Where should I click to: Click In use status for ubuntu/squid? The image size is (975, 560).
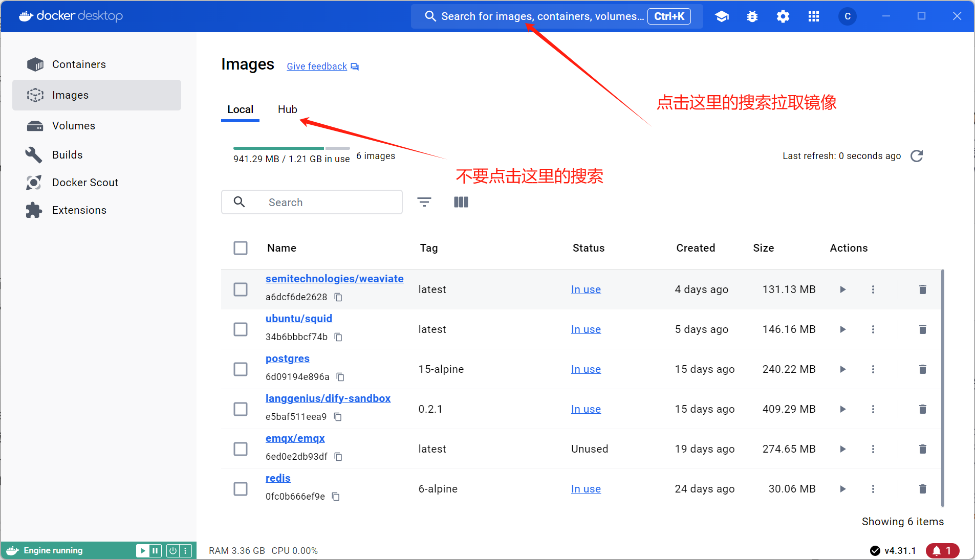click(x=586, y=329)
